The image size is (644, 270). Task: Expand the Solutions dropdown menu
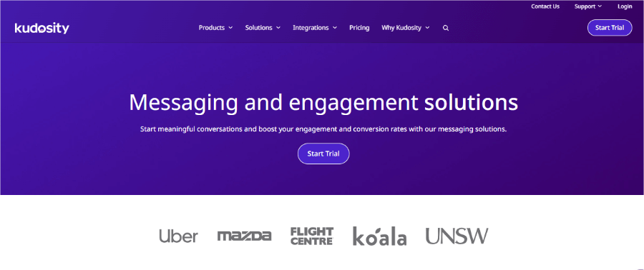pos(263,28)
